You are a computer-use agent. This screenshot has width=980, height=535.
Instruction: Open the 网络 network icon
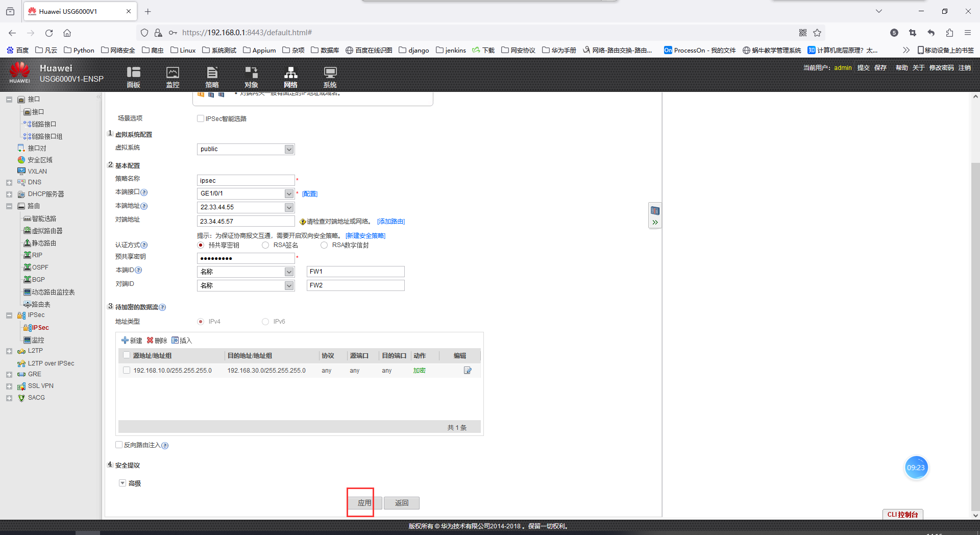[290, 77]
